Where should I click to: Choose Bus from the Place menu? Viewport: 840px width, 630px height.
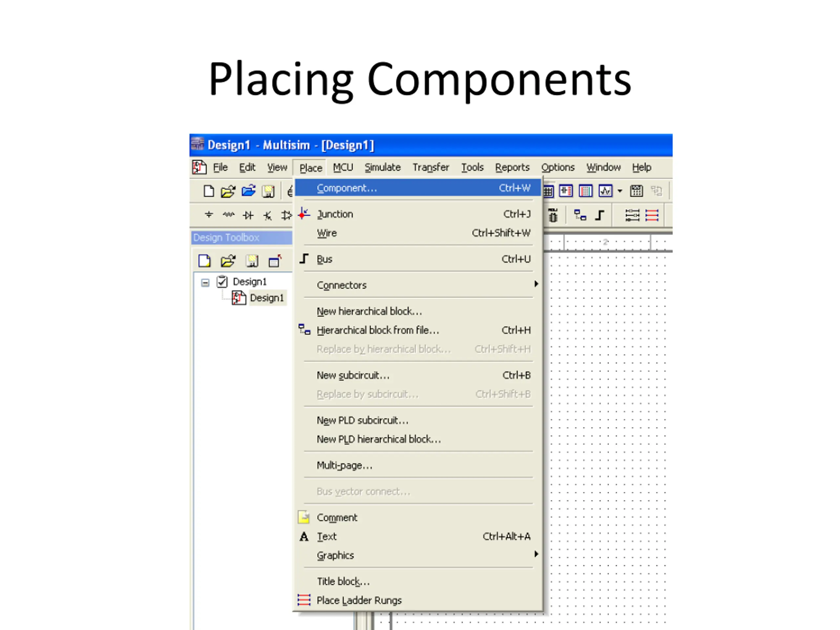pyautogui.click(x=418, y=259)
